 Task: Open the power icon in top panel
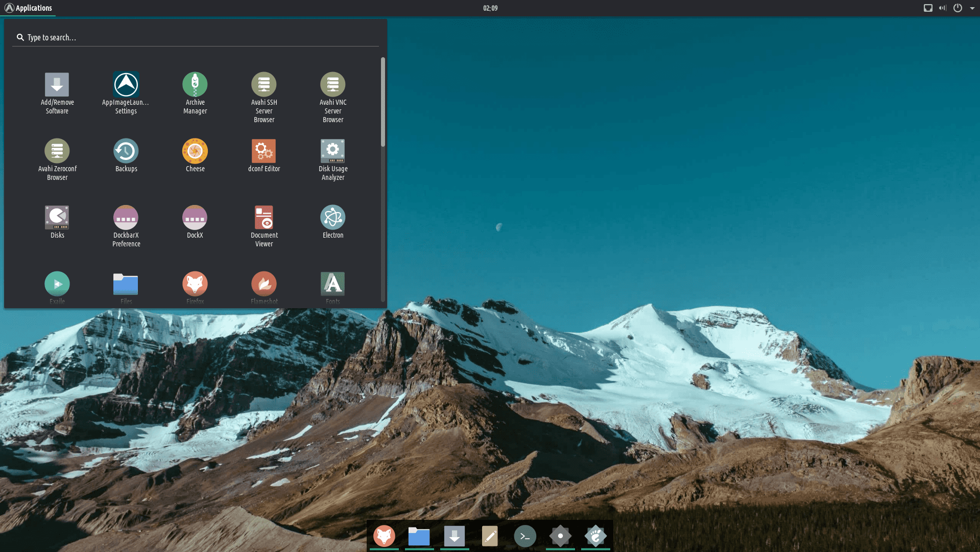click(958, 8)
